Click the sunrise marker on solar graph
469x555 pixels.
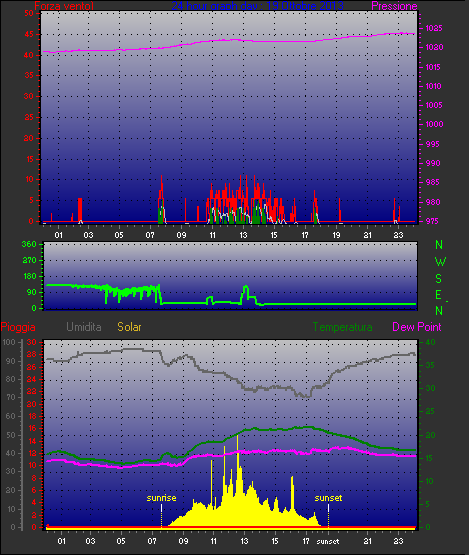(161, 498)
